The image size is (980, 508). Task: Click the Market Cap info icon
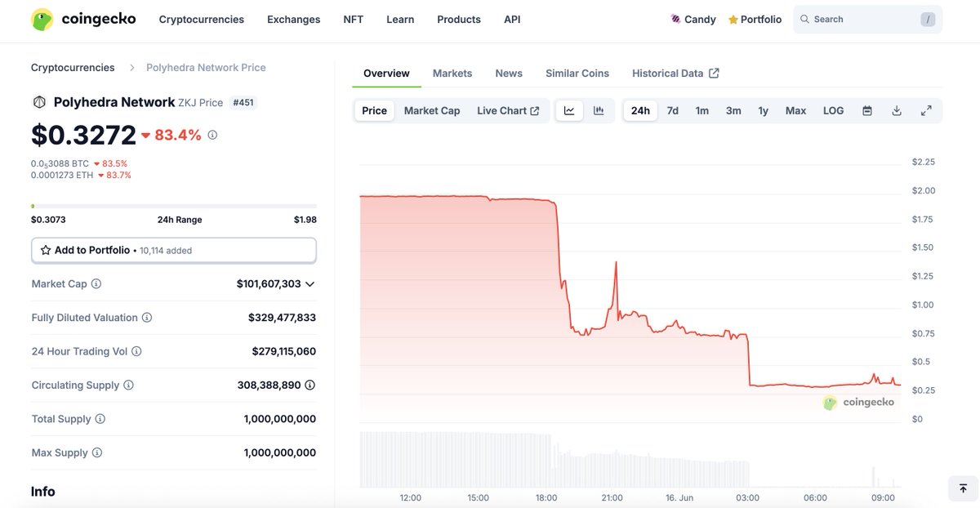[x=96, y=283]
